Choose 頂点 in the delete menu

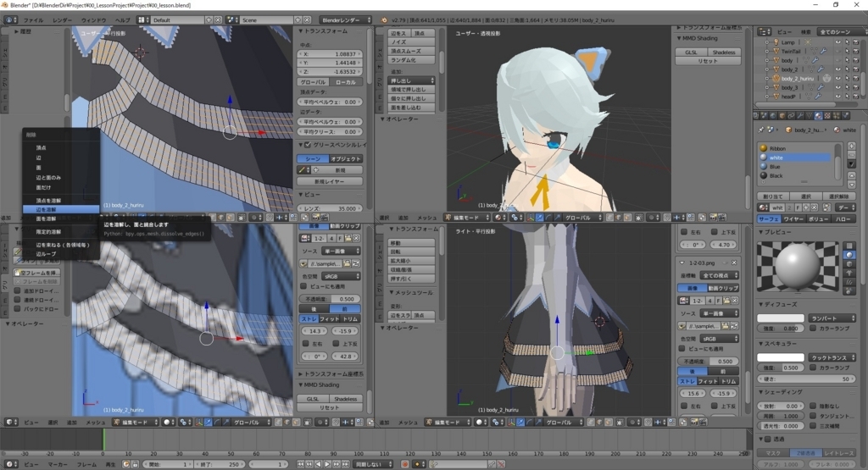coord(41,147)
